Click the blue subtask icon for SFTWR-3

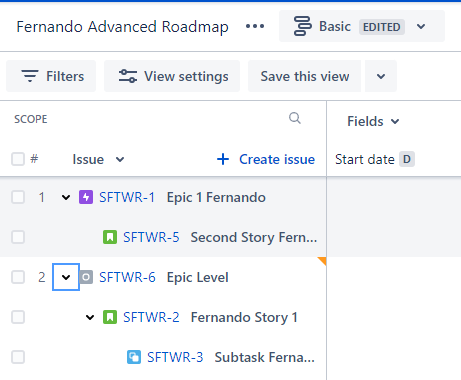click(134, 357)
